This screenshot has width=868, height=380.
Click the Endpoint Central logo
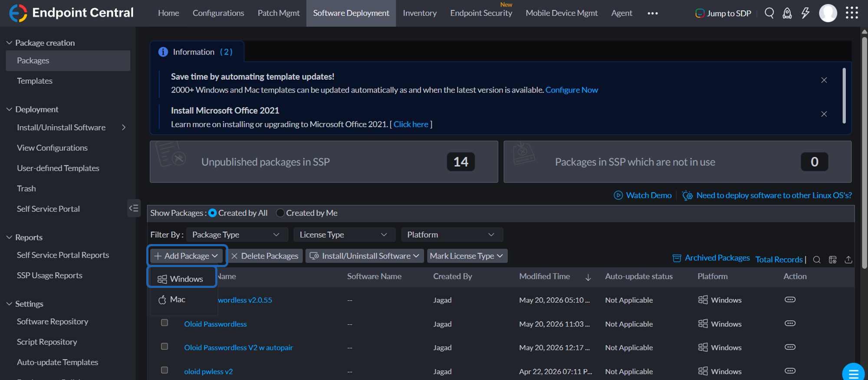point(72,13)
